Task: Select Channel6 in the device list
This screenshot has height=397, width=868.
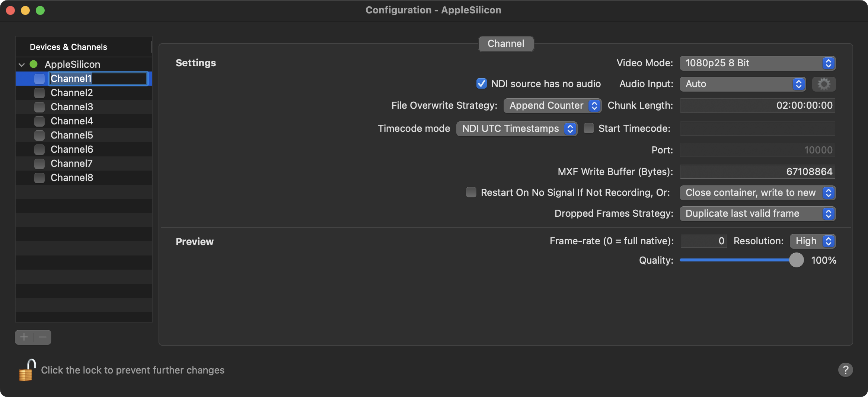Action: click(84, 149)
